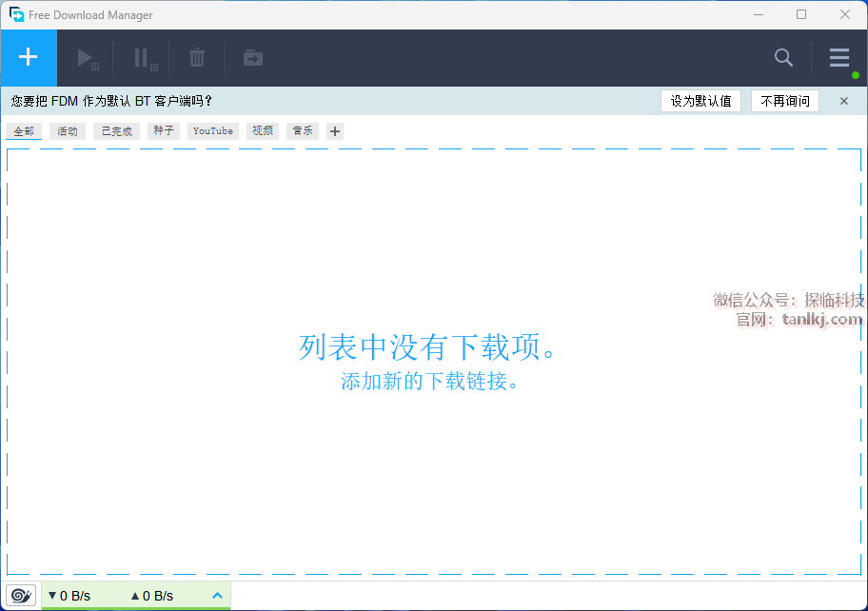
Task: Expand the speed panel with chevron arrow
Action: pos(217,596)
